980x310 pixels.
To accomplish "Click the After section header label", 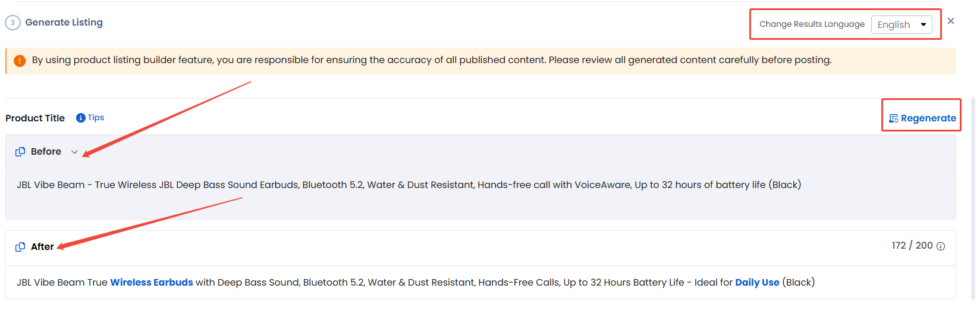I will tap(42, 247).
